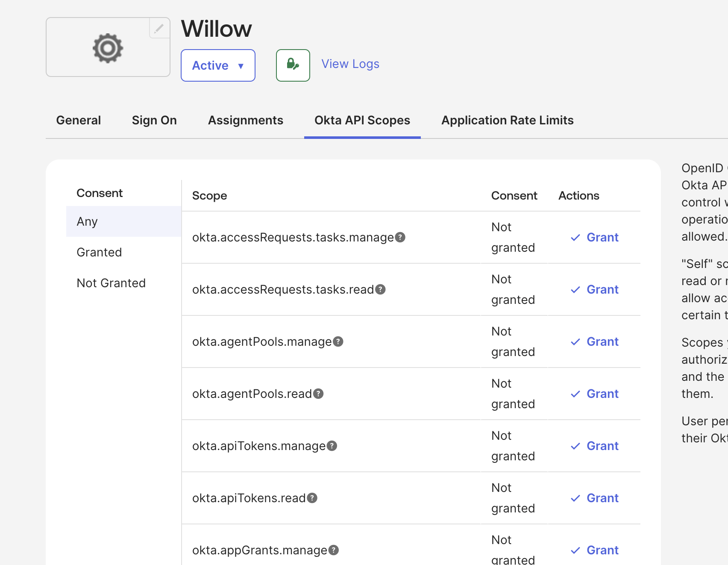Grant okta.agentPools.read scope
Image resolution: width=728 pixels, height=565 pixels.
coord(595,394)
